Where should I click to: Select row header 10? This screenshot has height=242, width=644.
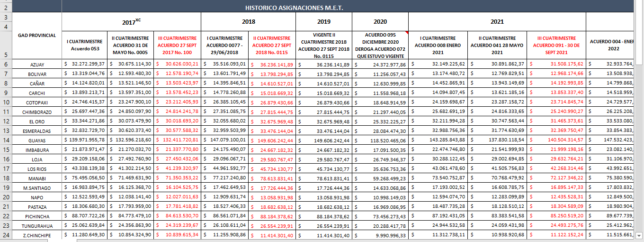[x=6, y=102]
